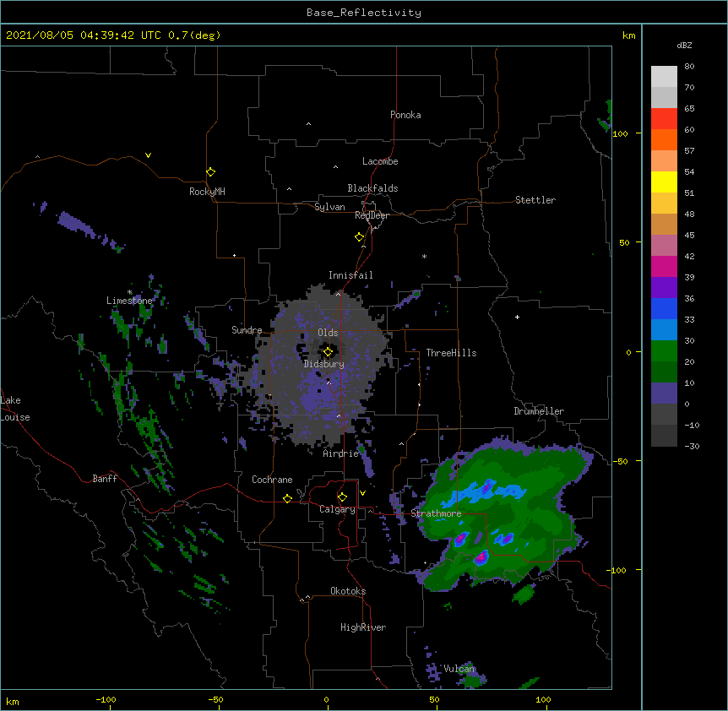
Task: Click the 20 dBZ green color swatch
Action: 664,351
